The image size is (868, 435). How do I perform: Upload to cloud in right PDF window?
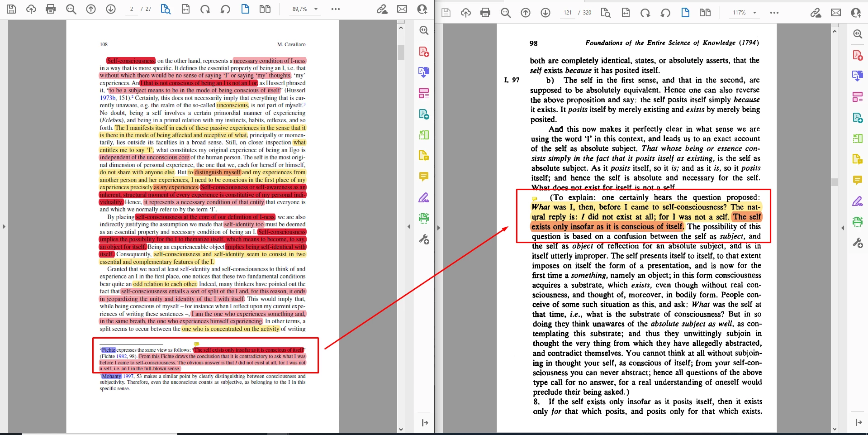(x=466, y=13)
